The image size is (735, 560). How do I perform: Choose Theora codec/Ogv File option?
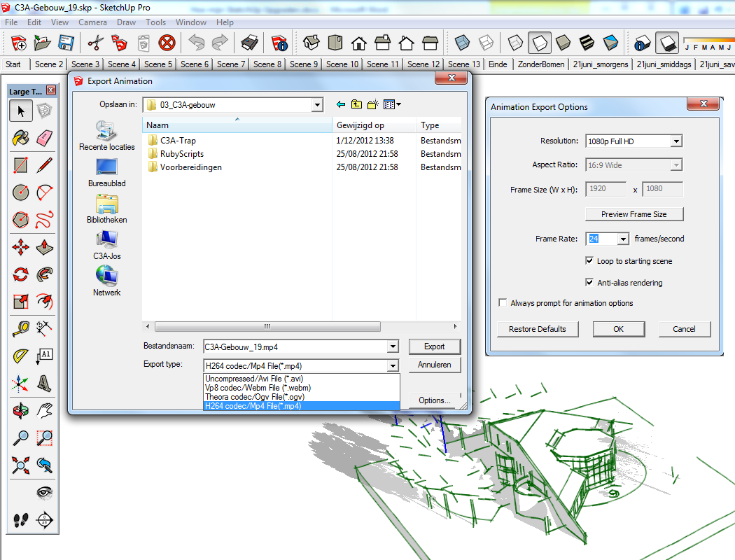point(302,397)
